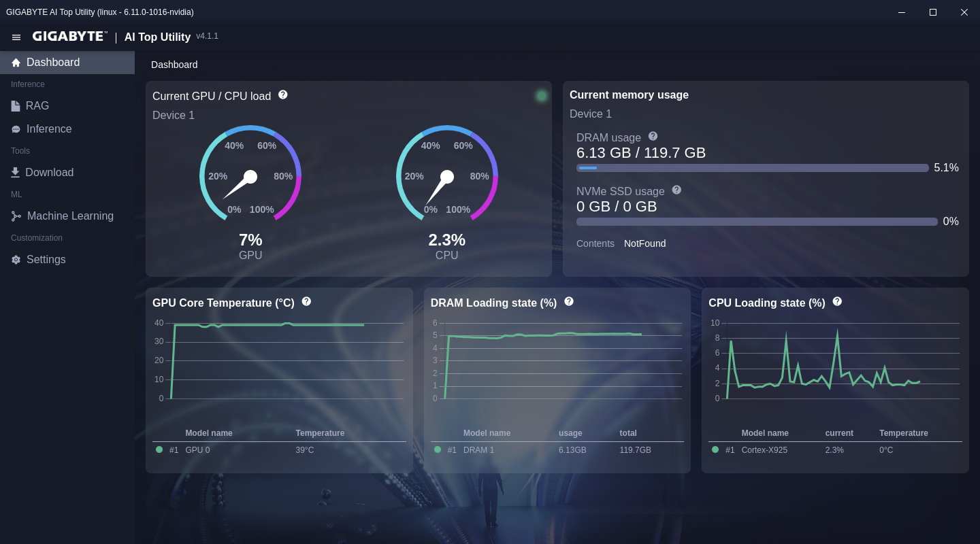Open help for Current GPU / CPU load
The width and height of the screenshot is (980, 544).
[x=282, y=95]
